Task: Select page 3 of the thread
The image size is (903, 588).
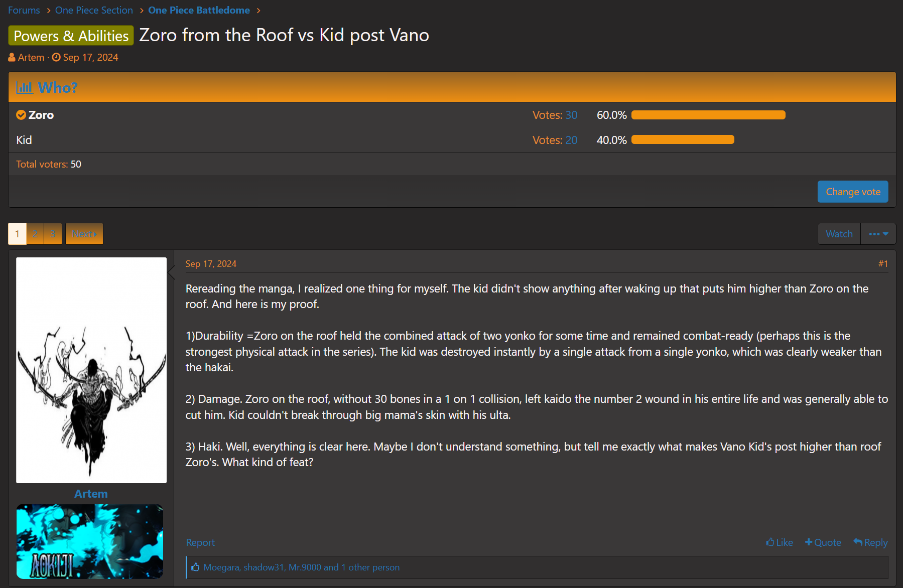Action: [53, 234]
